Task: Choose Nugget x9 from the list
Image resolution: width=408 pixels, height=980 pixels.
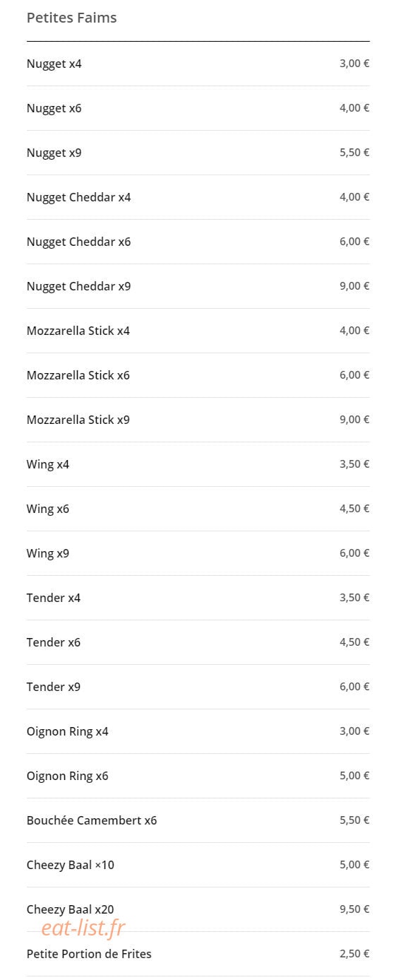Action: click(198, 153)
